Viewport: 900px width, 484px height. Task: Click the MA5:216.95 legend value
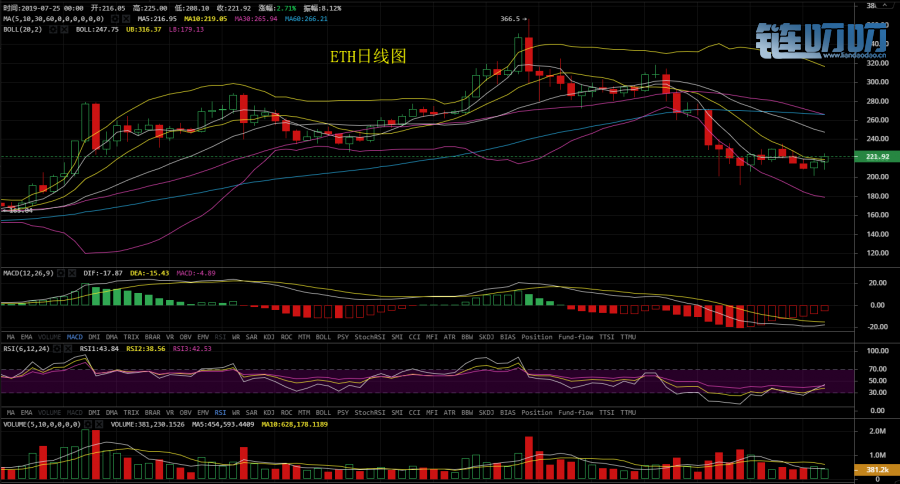click(157, 19)
